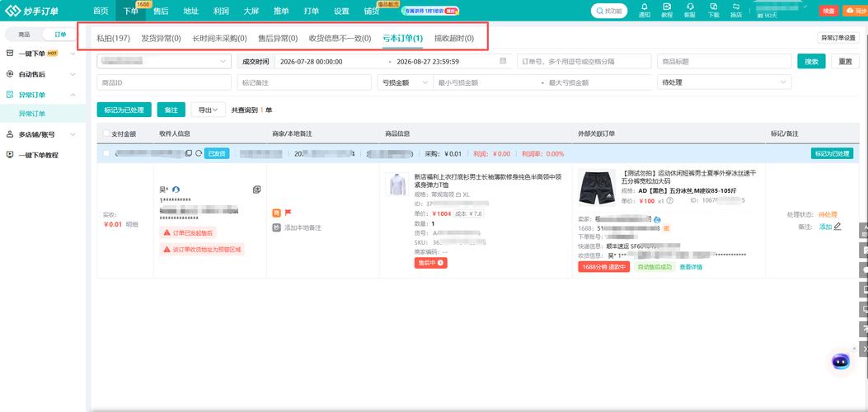This screenshot has width=868, height=412.
Task: Switch to the 订单 toggle
Action: click(x=60, y=35)
